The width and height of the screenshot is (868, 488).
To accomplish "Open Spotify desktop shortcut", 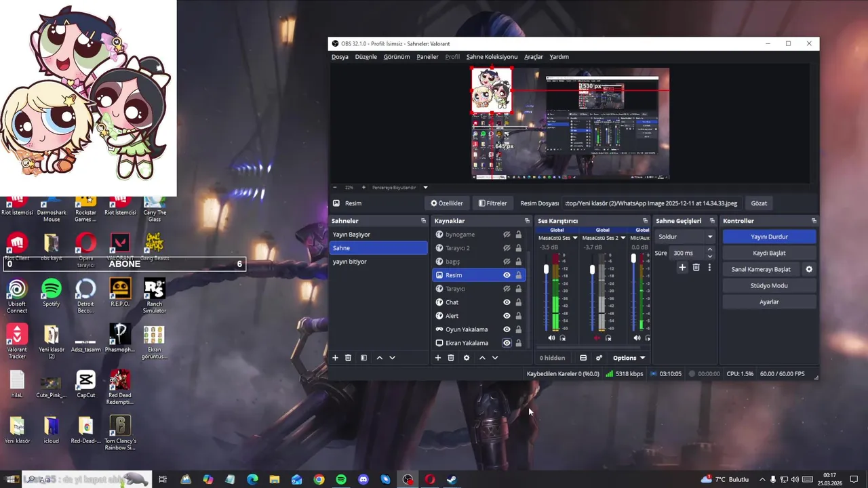I will [x=52, y=294].
